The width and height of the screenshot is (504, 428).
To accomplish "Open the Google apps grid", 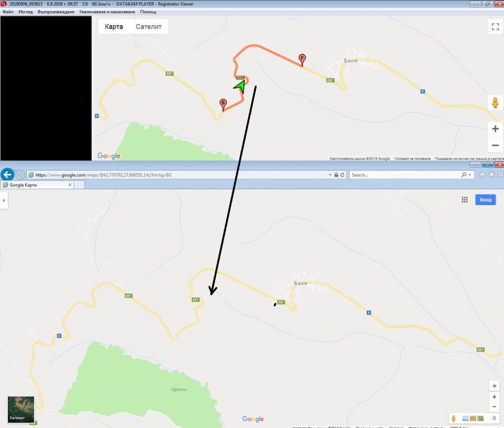I will [x=465, y=200].
